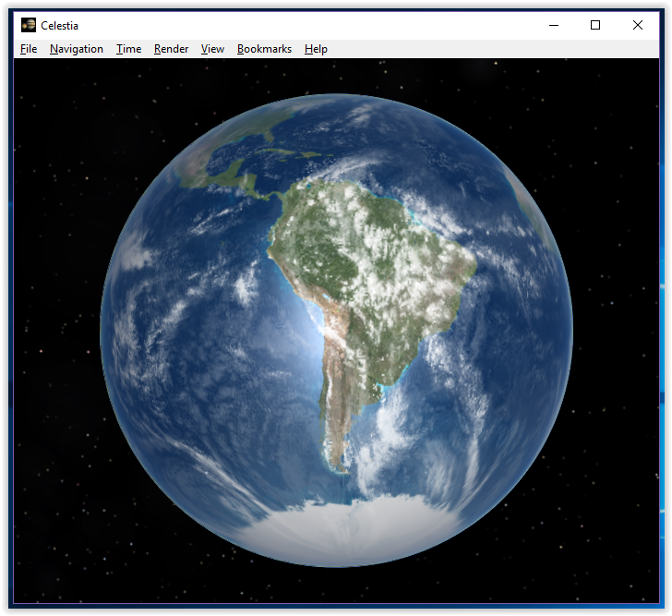Open the Render menu
The height and width of the screenshot is (616, 672).
pos(171,49)
